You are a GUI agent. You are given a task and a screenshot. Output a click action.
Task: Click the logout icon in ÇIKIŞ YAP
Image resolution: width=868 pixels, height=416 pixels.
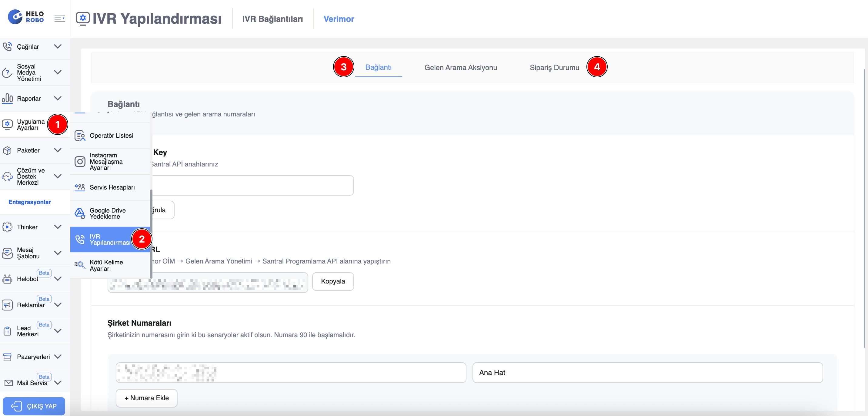16,406
